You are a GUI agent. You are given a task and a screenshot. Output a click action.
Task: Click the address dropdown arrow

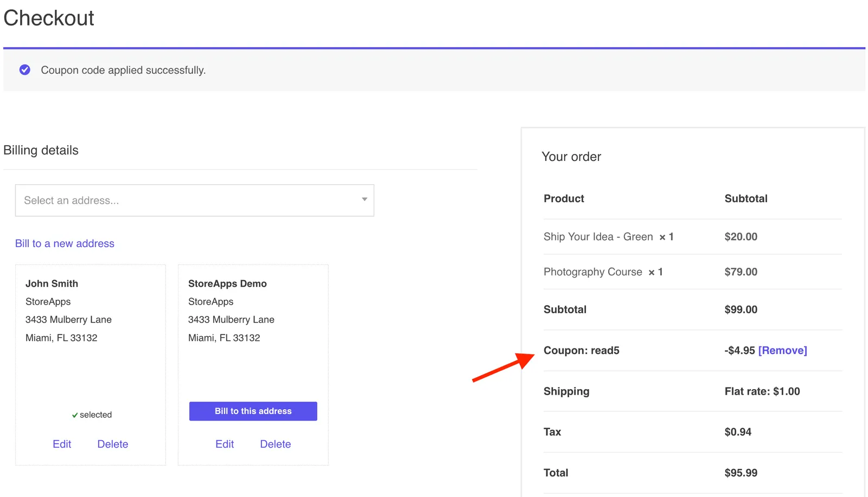pyautogui.click(x=365, y=199)
